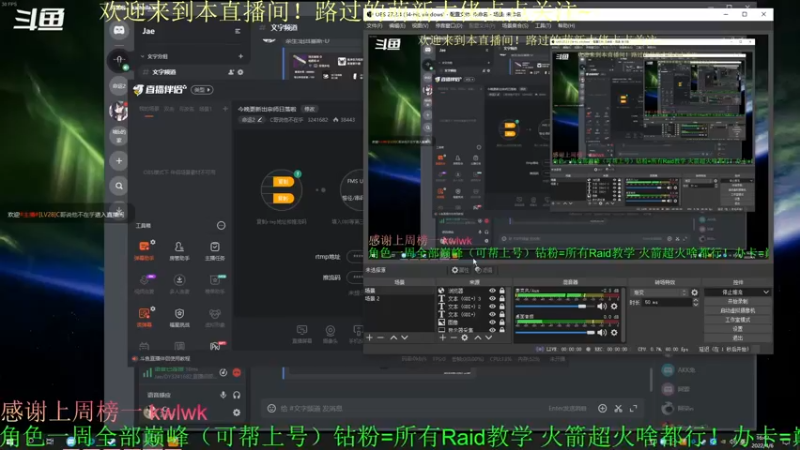
Task: Open the scene transition dropdown
Action: click(659, 293)
